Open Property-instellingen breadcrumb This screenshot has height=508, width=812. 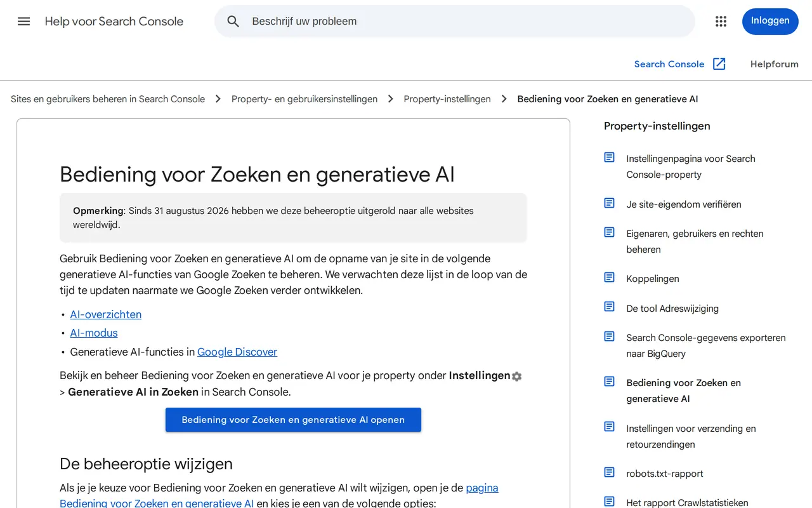click(x=447, y=99)
